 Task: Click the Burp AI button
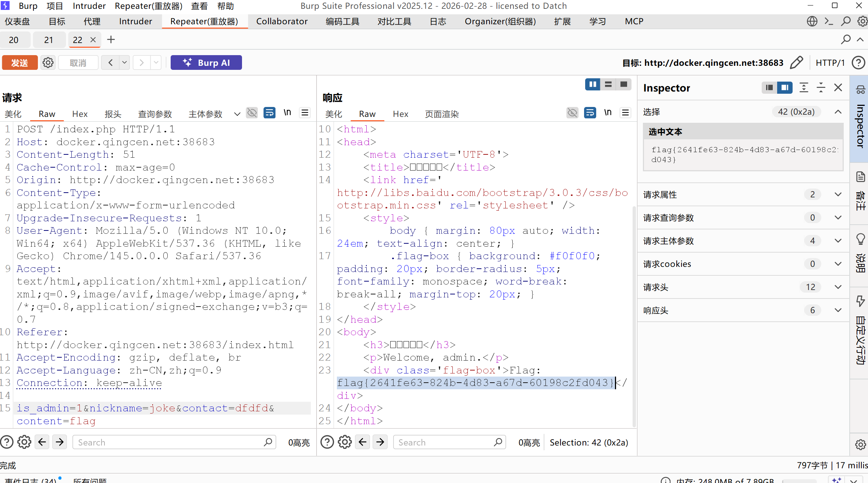[206, 62]
